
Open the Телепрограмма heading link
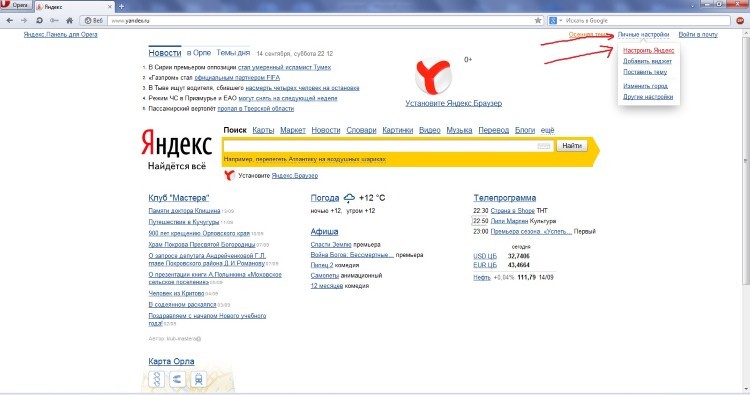pos(505,198)
